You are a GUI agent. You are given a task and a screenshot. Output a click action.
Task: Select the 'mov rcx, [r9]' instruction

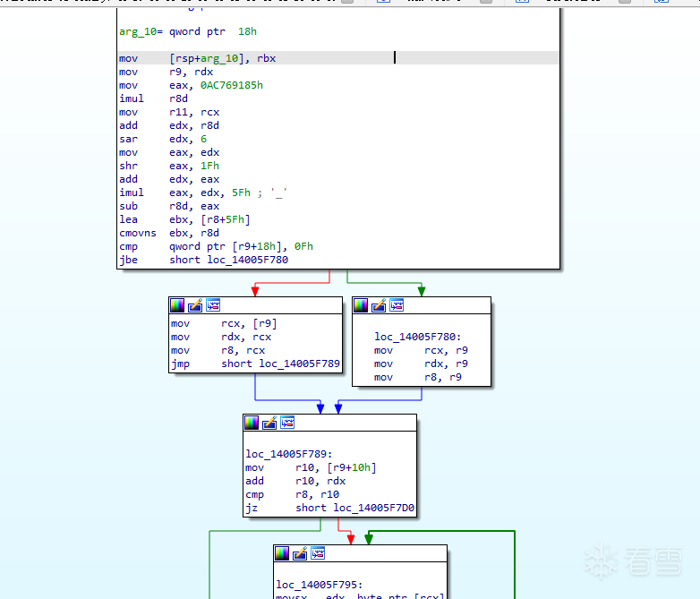(224, 323)
